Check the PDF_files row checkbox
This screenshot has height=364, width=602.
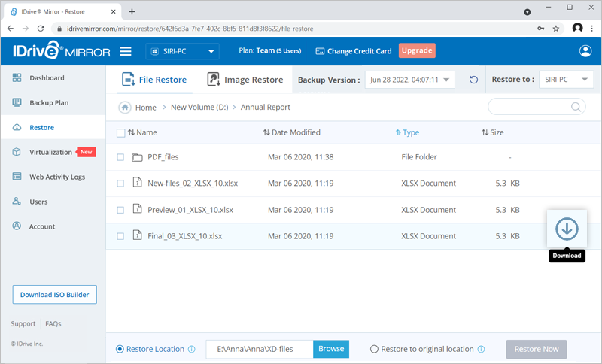(120, 157)
